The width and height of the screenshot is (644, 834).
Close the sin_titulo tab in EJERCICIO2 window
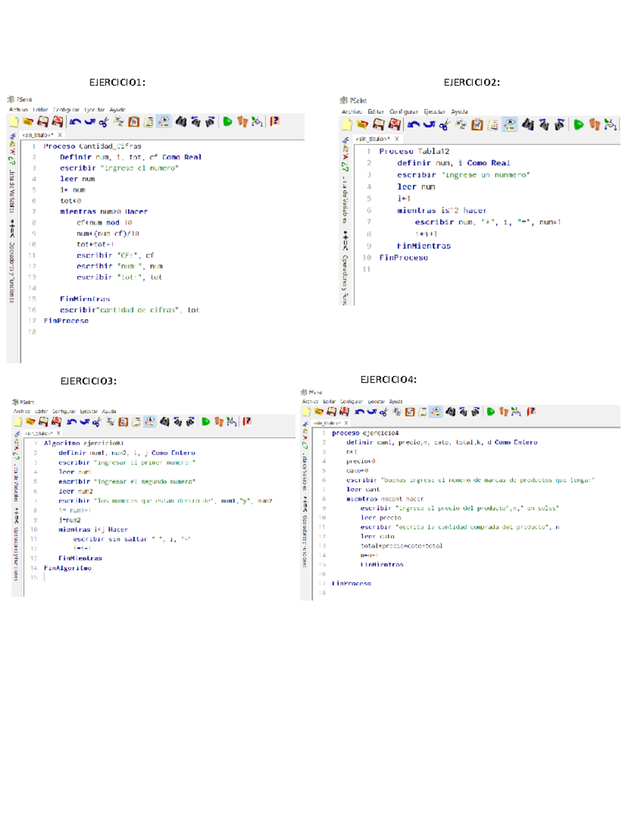(x=397, y=139)
